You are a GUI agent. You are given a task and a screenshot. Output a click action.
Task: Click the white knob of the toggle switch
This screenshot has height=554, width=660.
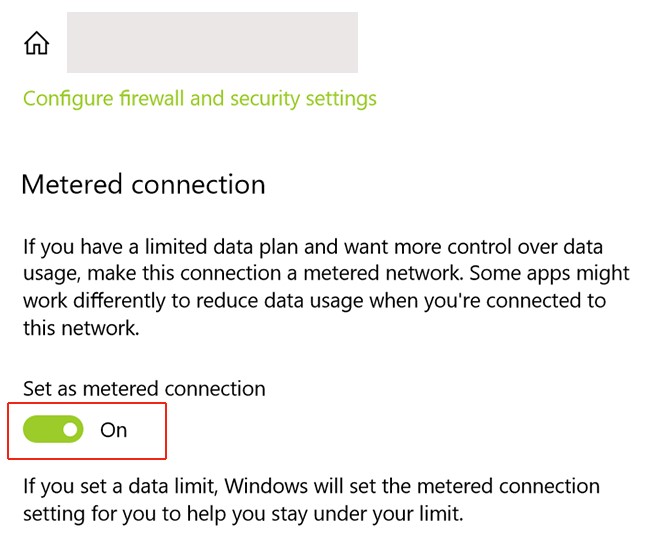(x=70, y=430)
